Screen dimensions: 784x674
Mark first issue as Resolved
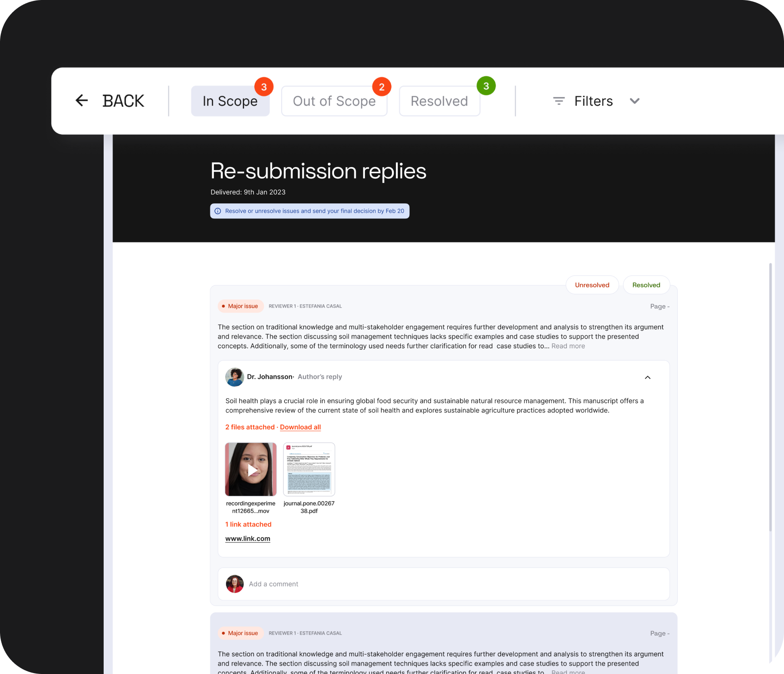(646, 285)
